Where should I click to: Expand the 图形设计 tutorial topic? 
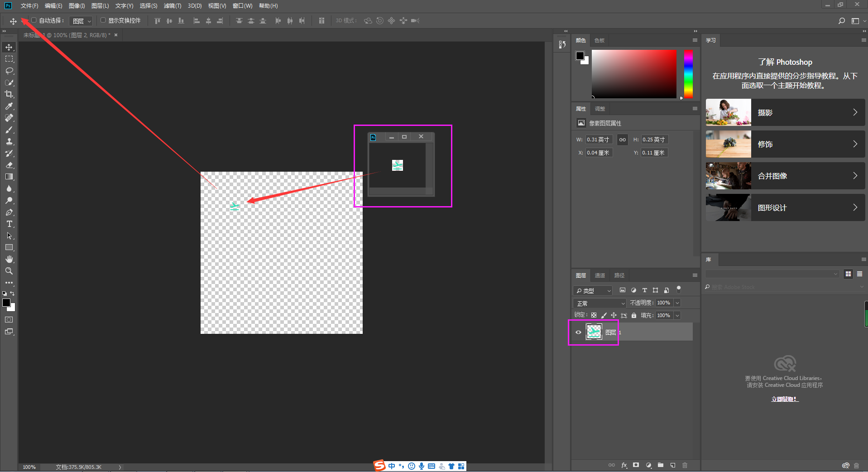(785, 207)
